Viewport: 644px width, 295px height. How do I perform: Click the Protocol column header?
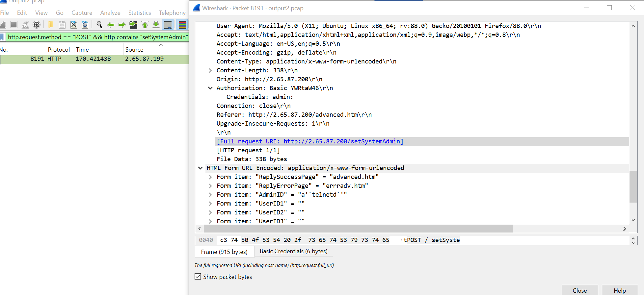click(59, 50)
